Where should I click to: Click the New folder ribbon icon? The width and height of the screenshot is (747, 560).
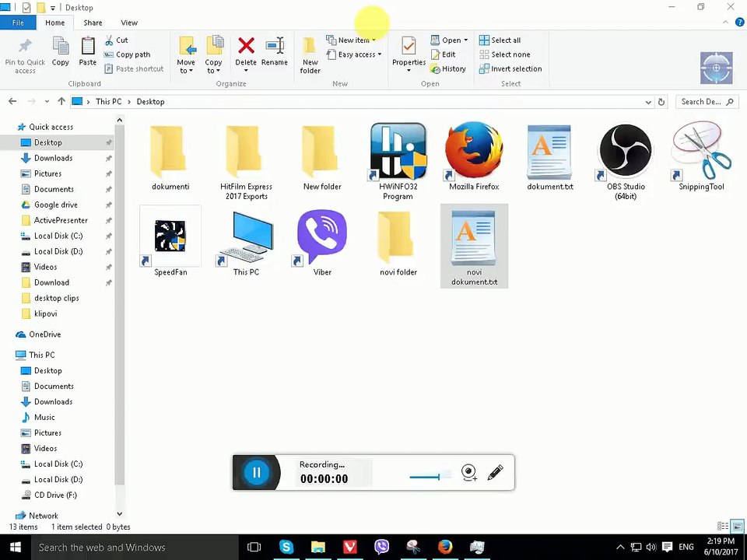(310, 46)
